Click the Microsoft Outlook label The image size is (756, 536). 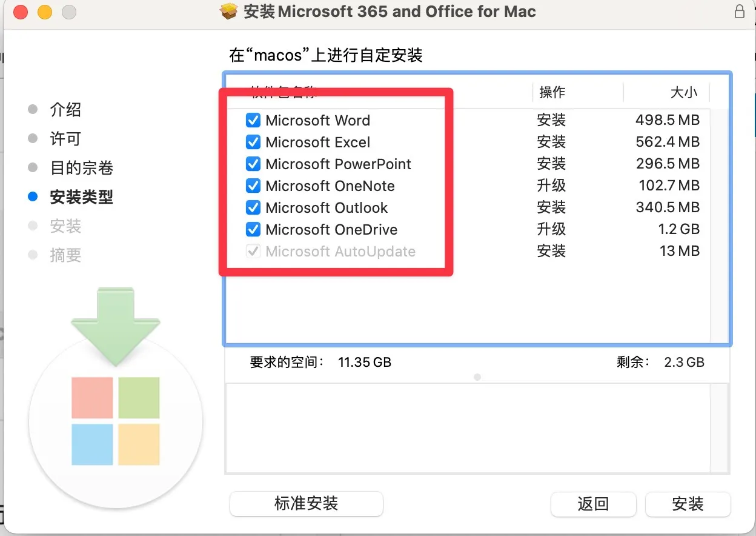click(x=327, y=207)
